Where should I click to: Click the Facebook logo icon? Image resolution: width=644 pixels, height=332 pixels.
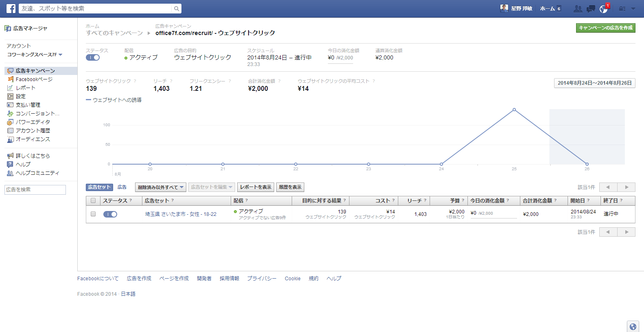click(11, 8)
